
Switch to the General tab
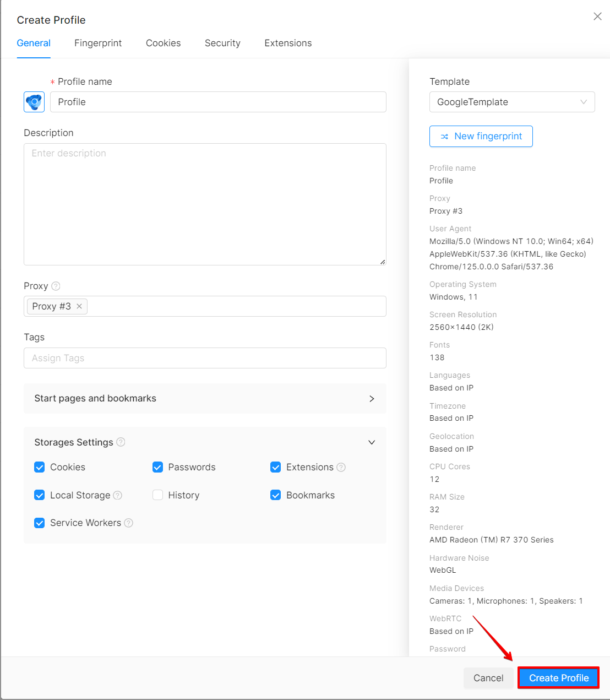tap(34, 43)
